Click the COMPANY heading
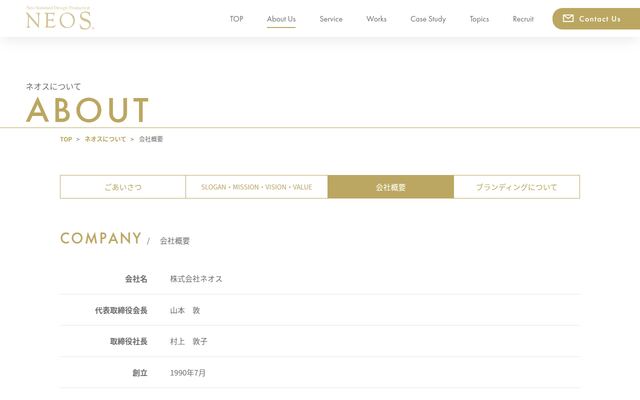The width and height of the screenshot is (640, 400). point(101,238)
